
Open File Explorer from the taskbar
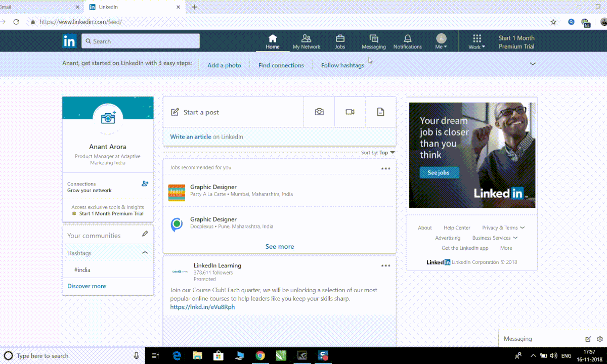[198, 355]
